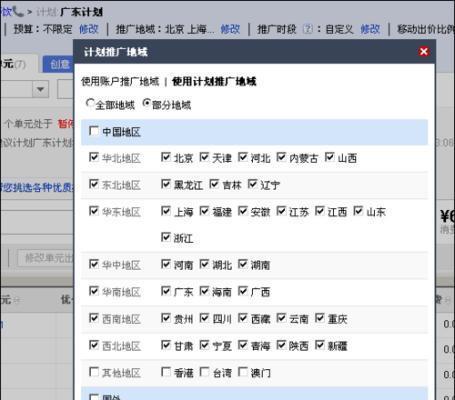Uncheck the 广东 checkbox
The height and width of the screenshot is (400, 455).
pos(166,291)
